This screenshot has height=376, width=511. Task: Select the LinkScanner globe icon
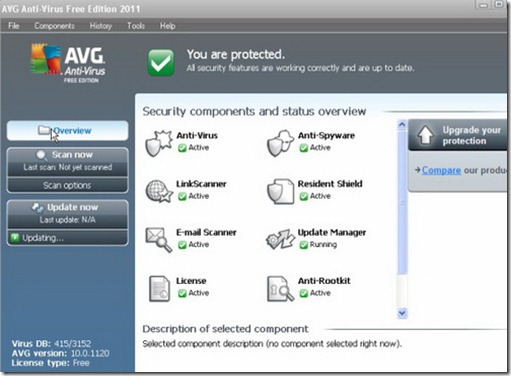[159, 191]
